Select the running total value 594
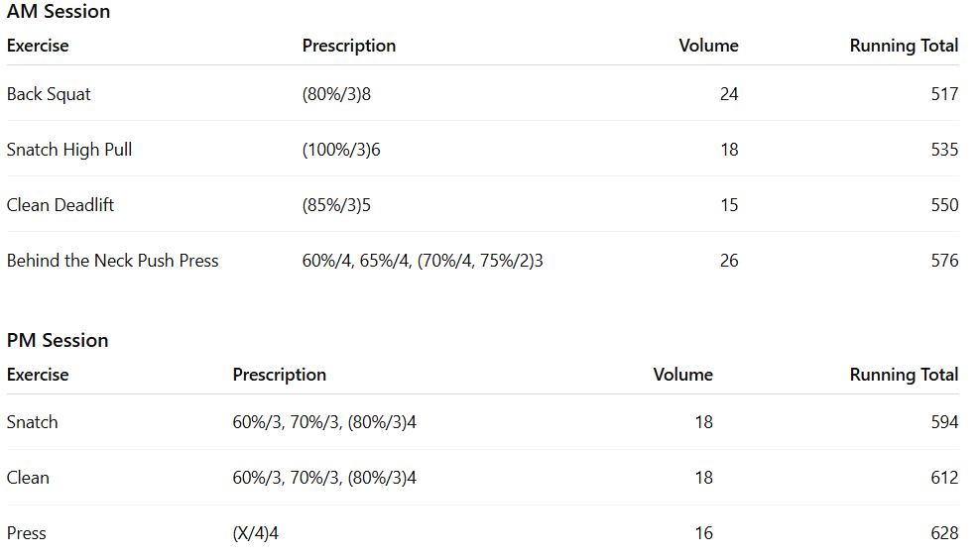Image resolution: width=980 pixels, height=558 pixels. pyautogui.click(x=944, y=422)
